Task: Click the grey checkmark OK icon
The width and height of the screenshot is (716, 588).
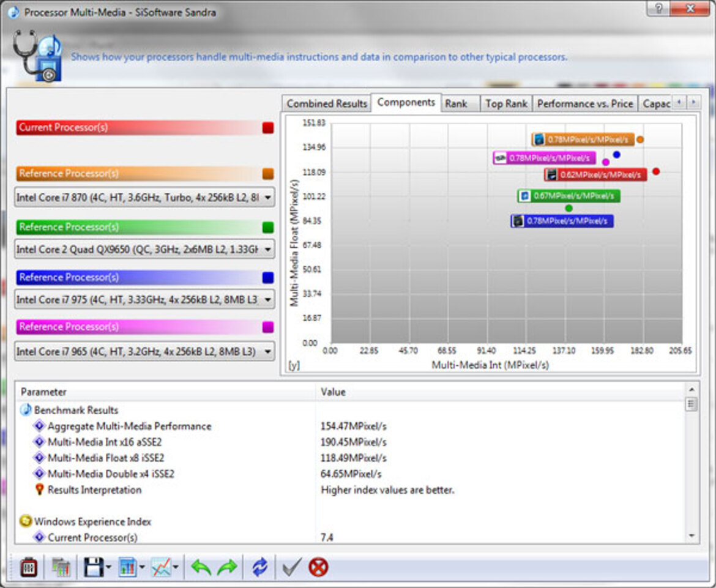Action: [291, 567]
